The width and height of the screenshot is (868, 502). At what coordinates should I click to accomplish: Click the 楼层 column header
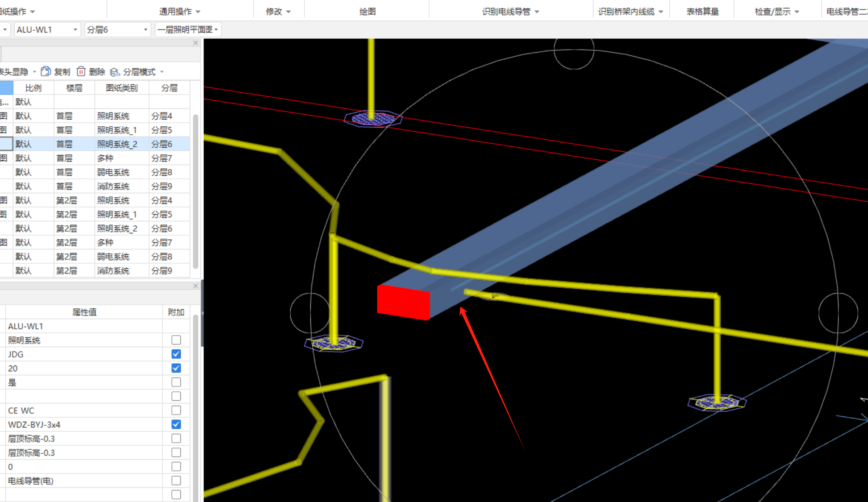(x=74, y=88)
